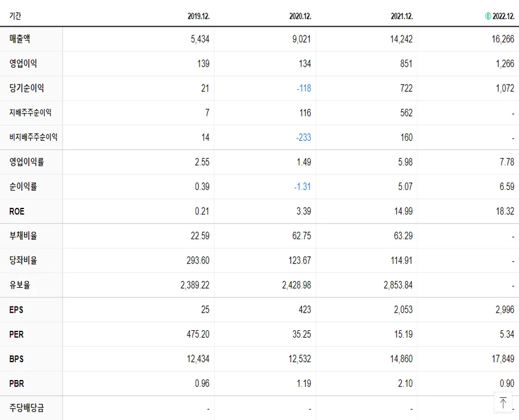
Task: Click the 293.60 quick ratio value
Action: (x=198, y=260)
